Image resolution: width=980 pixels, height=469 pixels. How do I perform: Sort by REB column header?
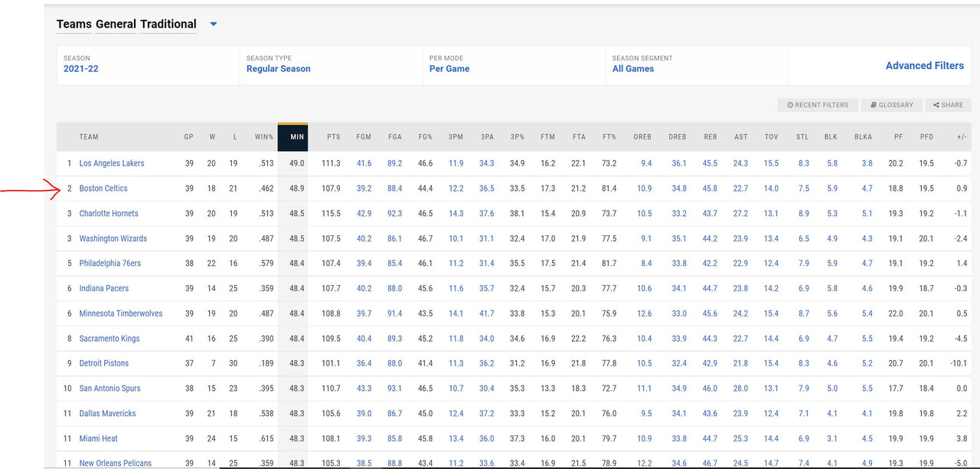click(710, 137)
